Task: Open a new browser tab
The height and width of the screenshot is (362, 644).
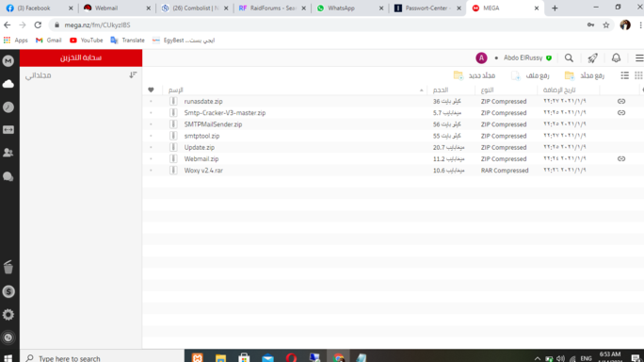Action: tap(555, 8)
